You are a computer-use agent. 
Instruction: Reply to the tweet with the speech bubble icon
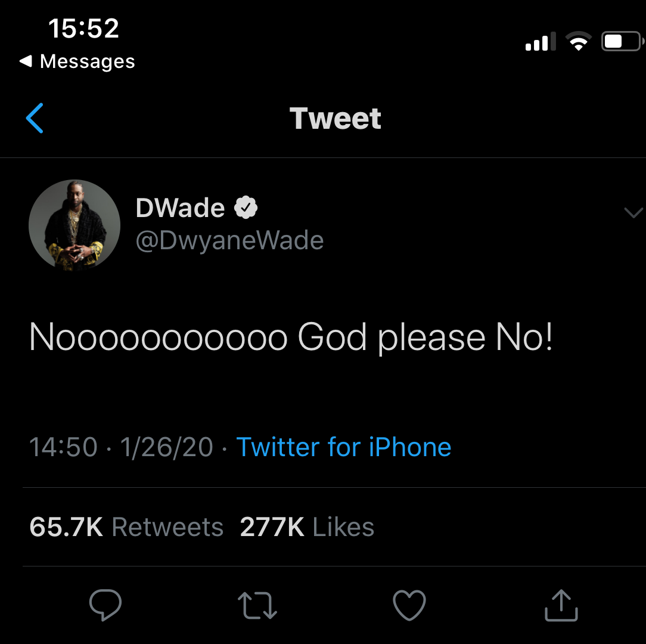105,605
